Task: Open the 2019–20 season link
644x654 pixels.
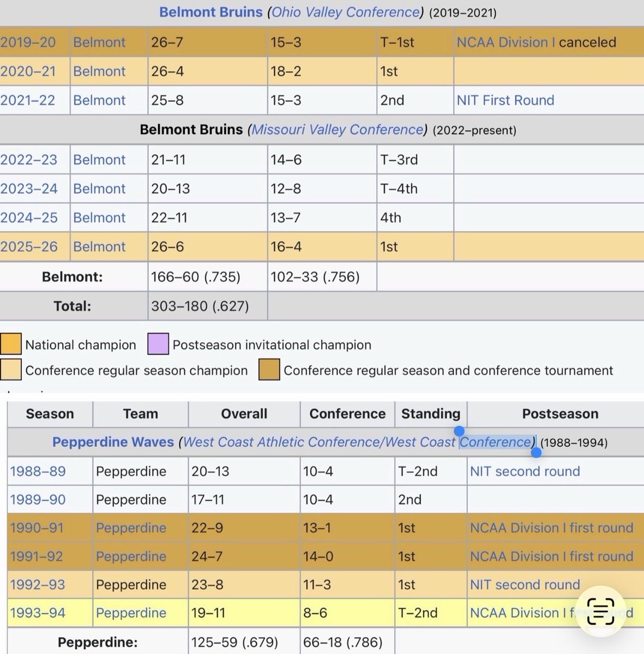Action: click(x=28, y=42)
